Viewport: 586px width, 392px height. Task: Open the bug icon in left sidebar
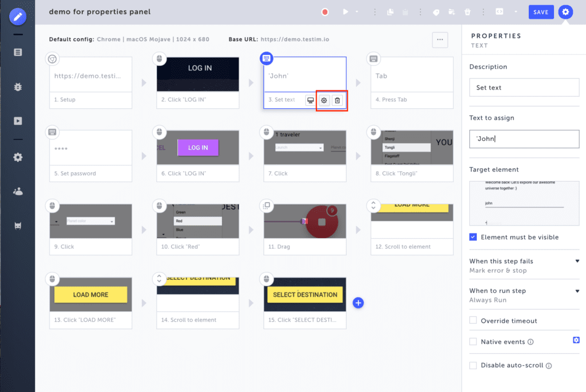click(18, 86)
